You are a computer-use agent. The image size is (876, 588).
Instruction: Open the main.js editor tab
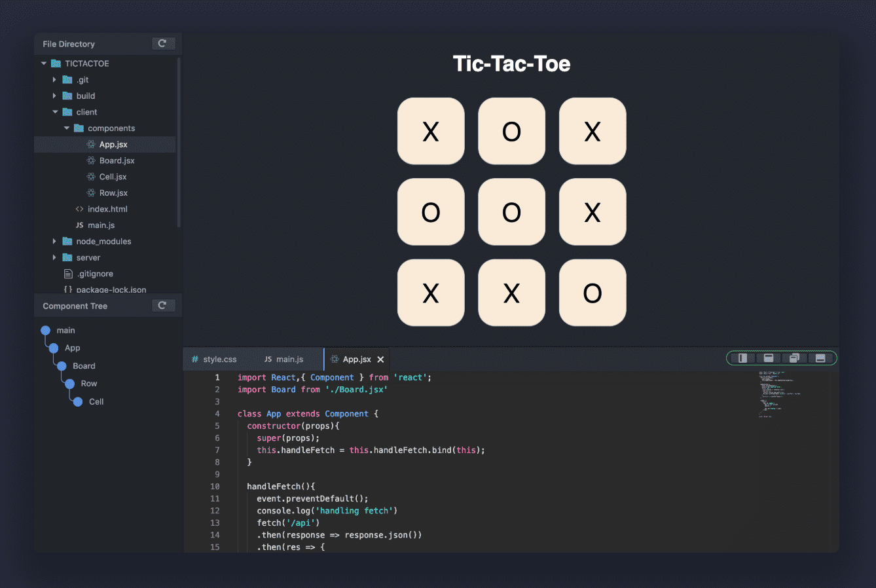(x=285, y=359)
